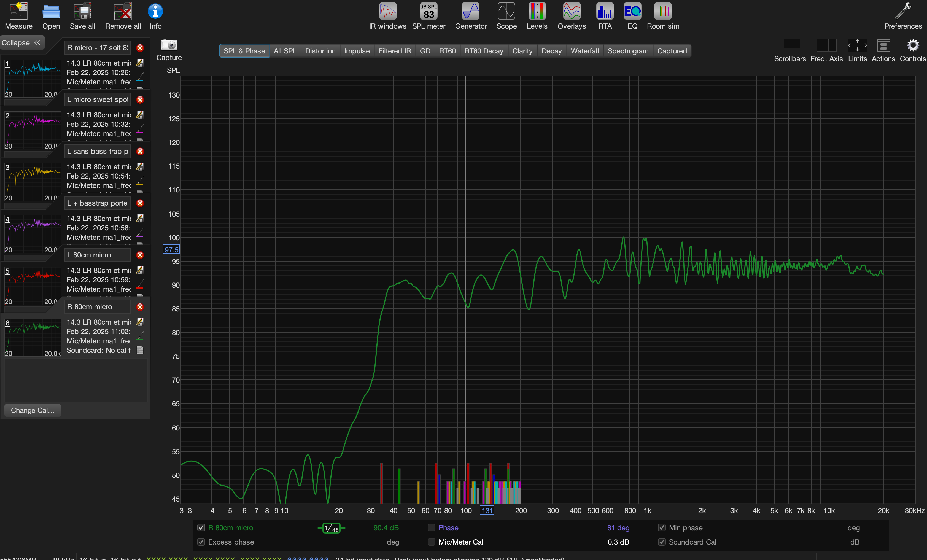Viewport: 927px width, 560px height.
Task: Toggle the Soundcard Cal checkbox
Action: [x=662, y=542]
